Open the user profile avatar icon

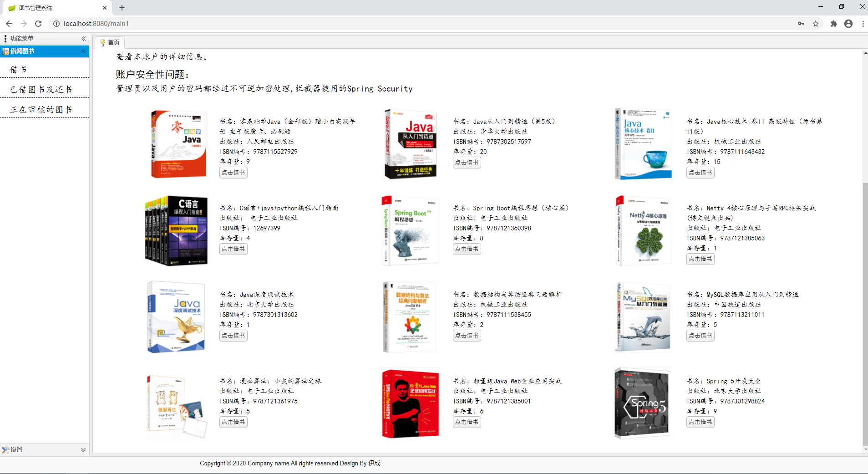coord(848,24)
